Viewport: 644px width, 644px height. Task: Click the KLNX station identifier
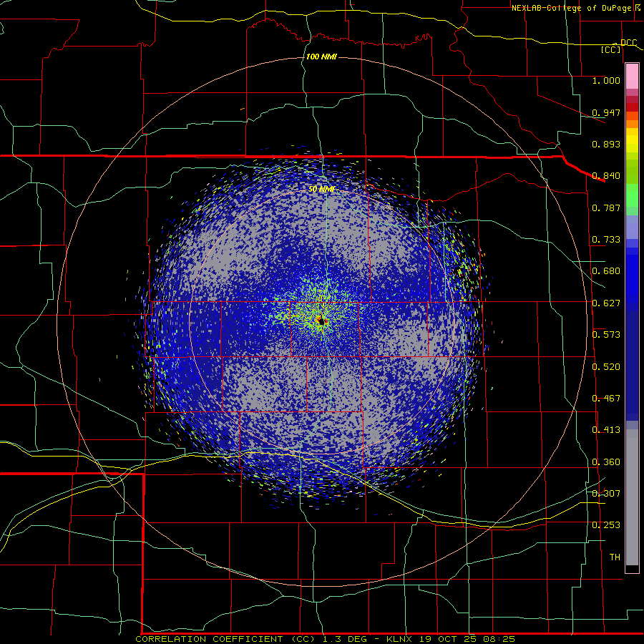coord(401,639)
